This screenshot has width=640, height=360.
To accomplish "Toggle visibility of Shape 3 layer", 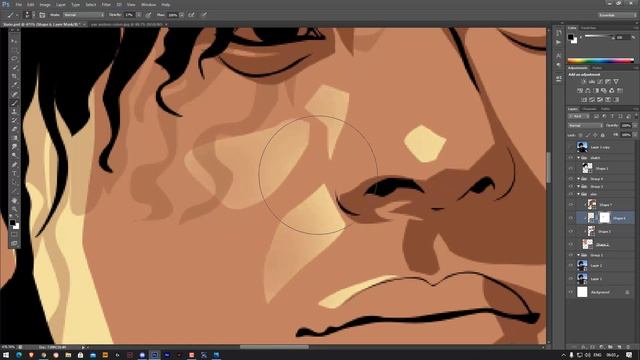I will 571,231.
